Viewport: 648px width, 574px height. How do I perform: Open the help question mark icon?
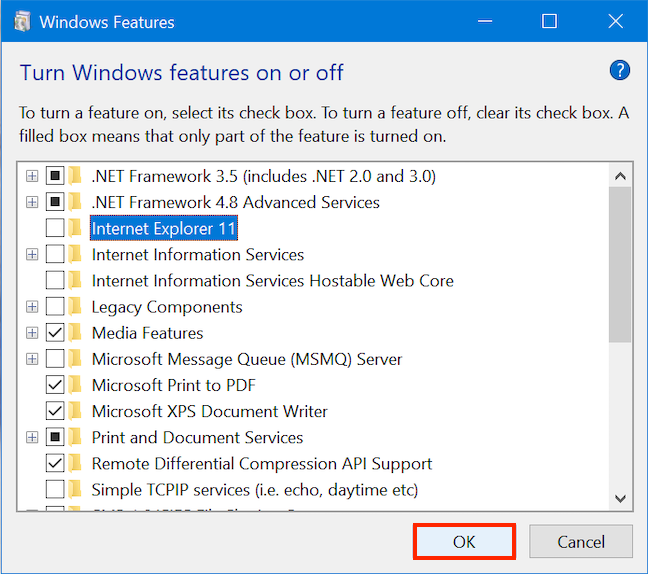[619, 70]
